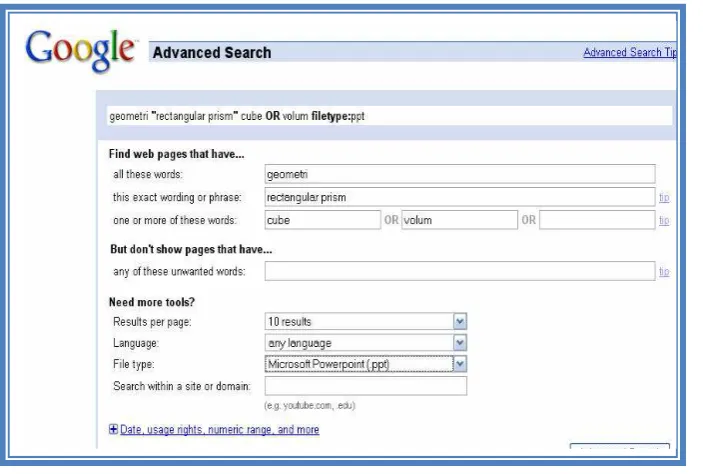Viewport: 703px width, 474px height.
Task: Click the field containing 'cube'
Action: [322, 220]
